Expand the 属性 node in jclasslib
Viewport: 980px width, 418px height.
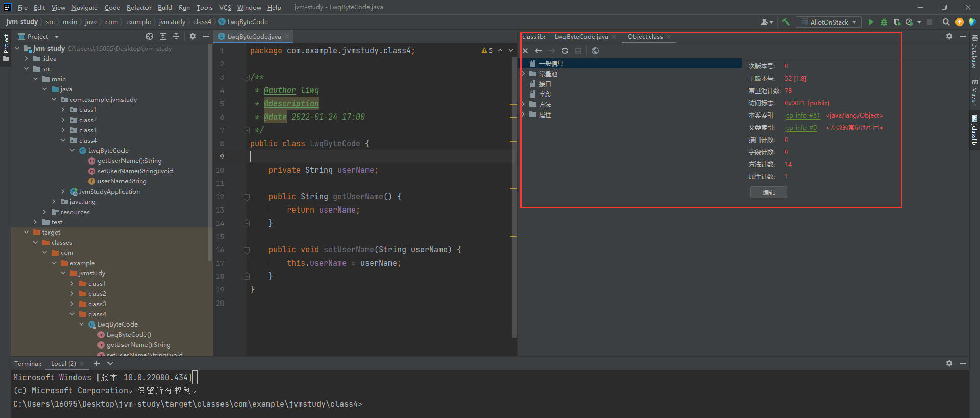[x=523, y=114]
